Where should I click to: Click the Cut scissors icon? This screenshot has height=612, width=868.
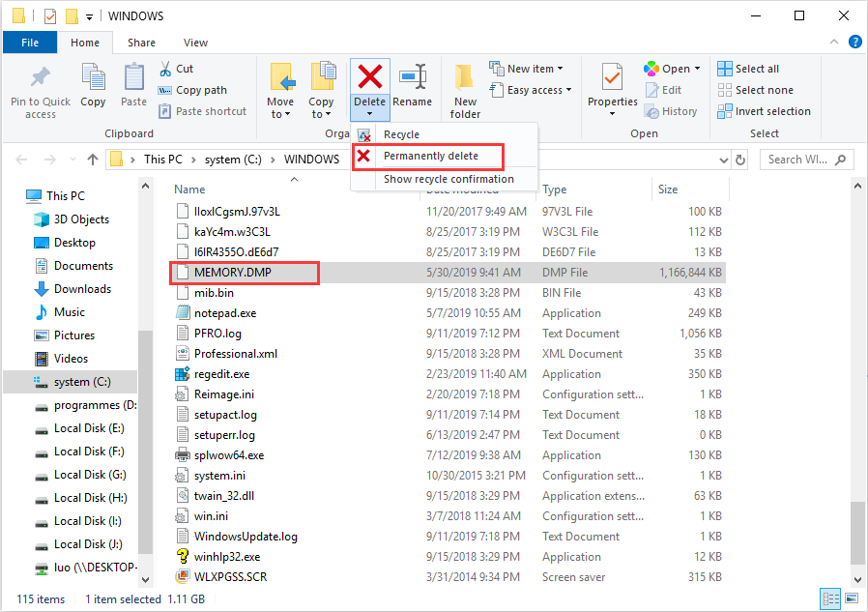pos(165,69)
